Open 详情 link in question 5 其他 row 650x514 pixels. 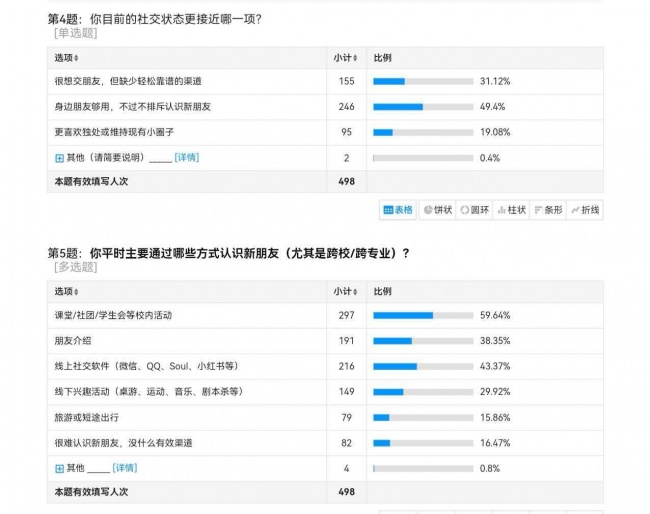pyautogui.click(x=125, y=468)
